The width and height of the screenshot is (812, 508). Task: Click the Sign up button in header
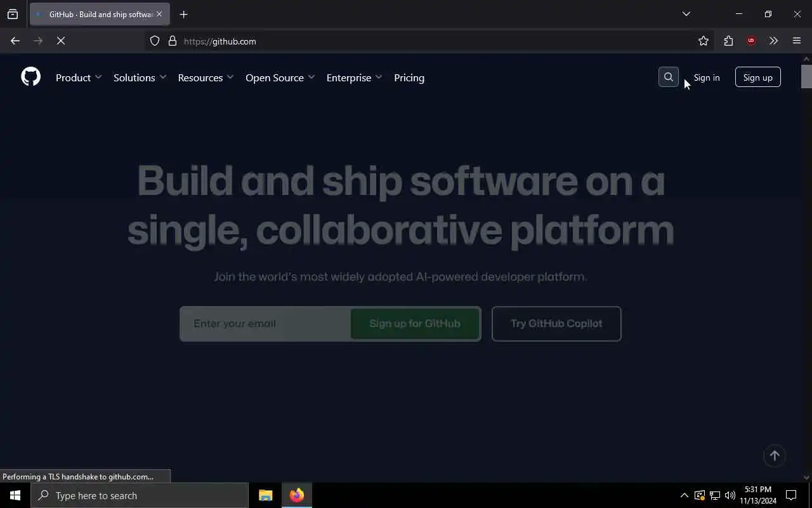757,77
